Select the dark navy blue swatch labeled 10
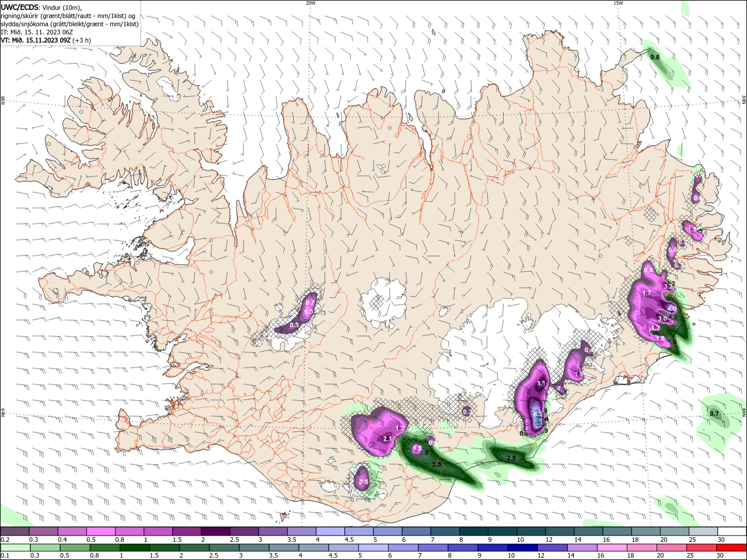The height and width of the screenshot is (560, 747). point(522,548)
